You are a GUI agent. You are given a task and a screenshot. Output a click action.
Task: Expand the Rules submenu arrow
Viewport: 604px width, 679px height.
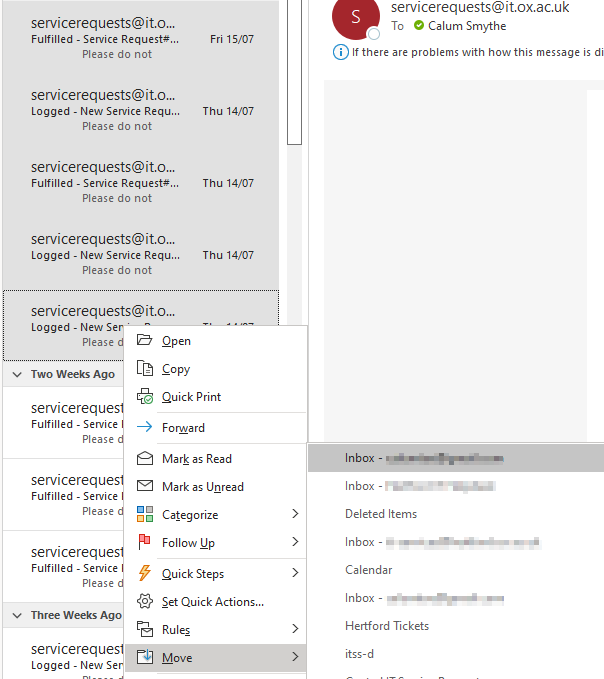295,630
